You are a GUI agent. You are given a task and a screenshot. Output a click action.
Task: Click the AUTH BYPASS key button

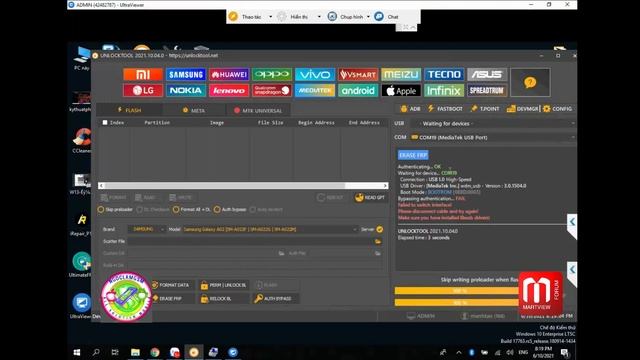[275, 298]
